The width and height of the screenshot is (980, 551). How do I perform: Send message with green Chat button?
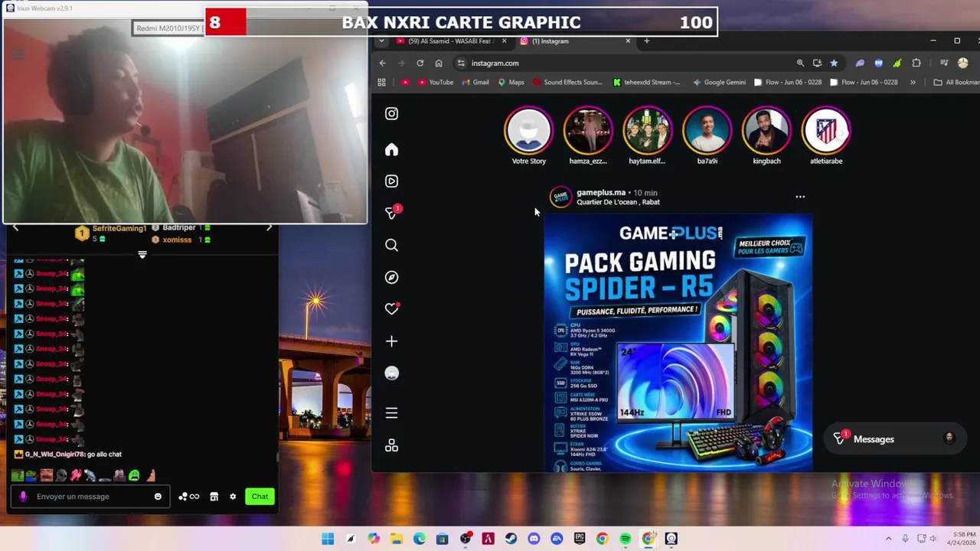[x=260, y=497]
